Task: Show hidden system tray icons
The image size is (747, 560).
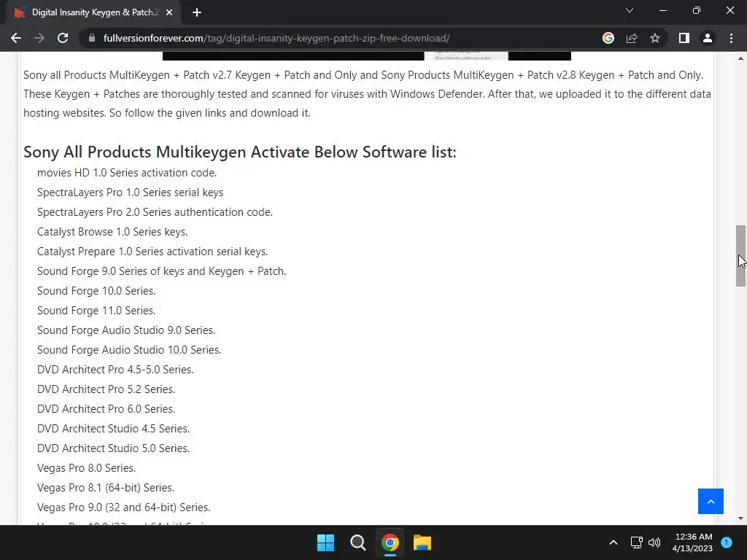Action: [x=614, y=542]
